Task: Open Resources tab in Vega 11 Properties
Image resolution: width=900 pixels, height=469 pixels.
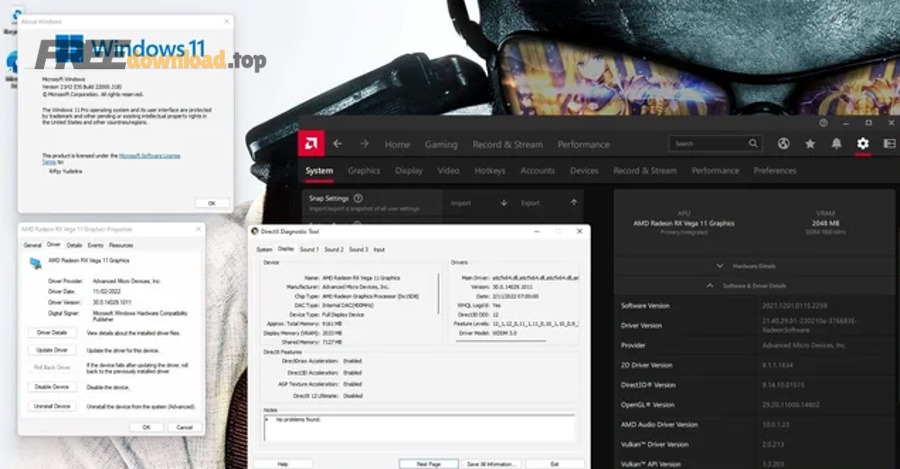Action: pos(121,245)
